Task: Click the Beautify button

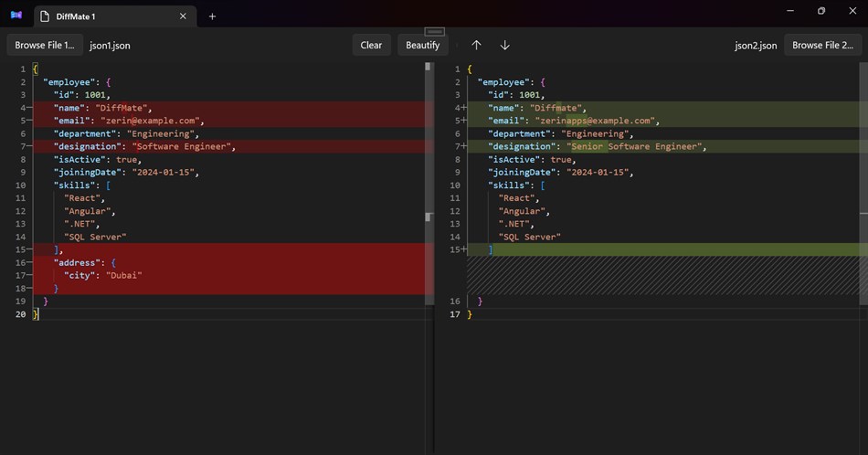Action: (x=423, y=45)
